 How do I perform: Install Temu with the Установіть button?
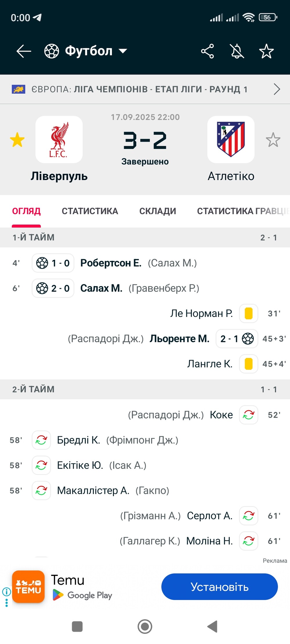click(x=220, y=587)
